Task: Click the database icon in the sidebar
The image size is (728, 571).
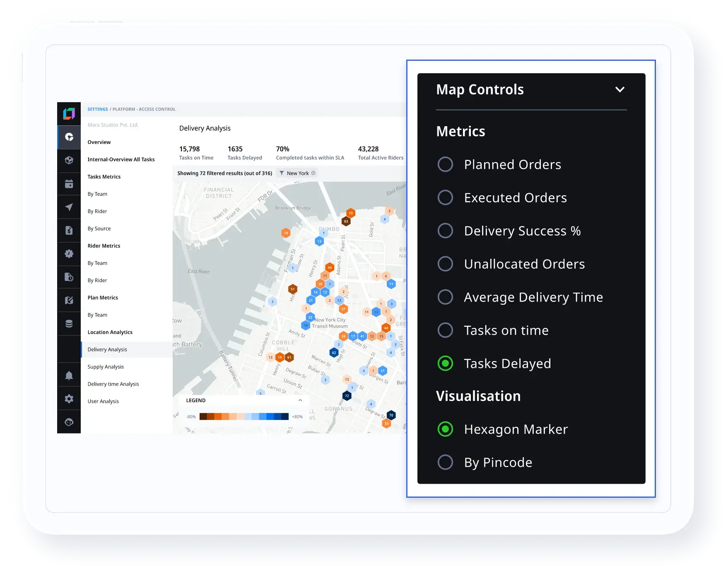Action: point(69,323)
